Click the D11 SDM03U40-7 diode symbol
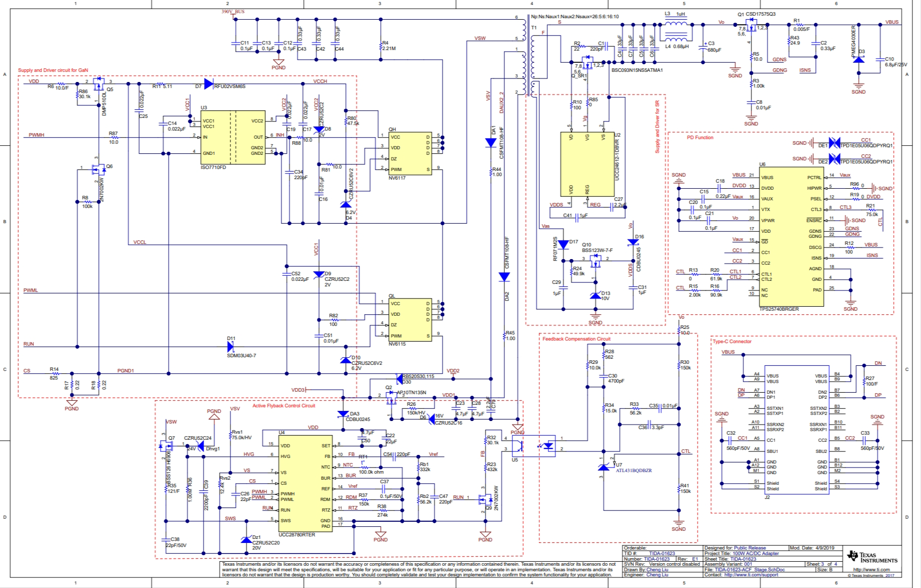Image resolution: width=921 pixels, height=588 pixels. (231, 347)
